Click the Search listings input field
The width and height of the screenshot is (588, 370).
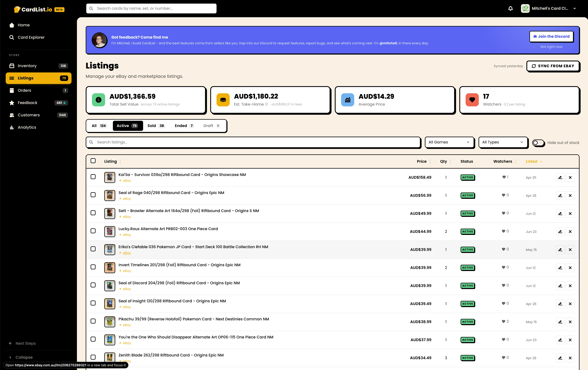pos(253,142)
